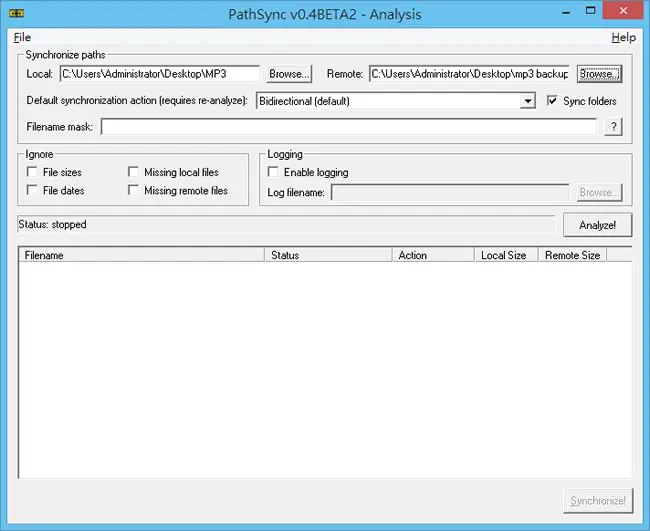Click the PathSync title bar app icon
Screen dimensions: 650x531
(16, 14)
